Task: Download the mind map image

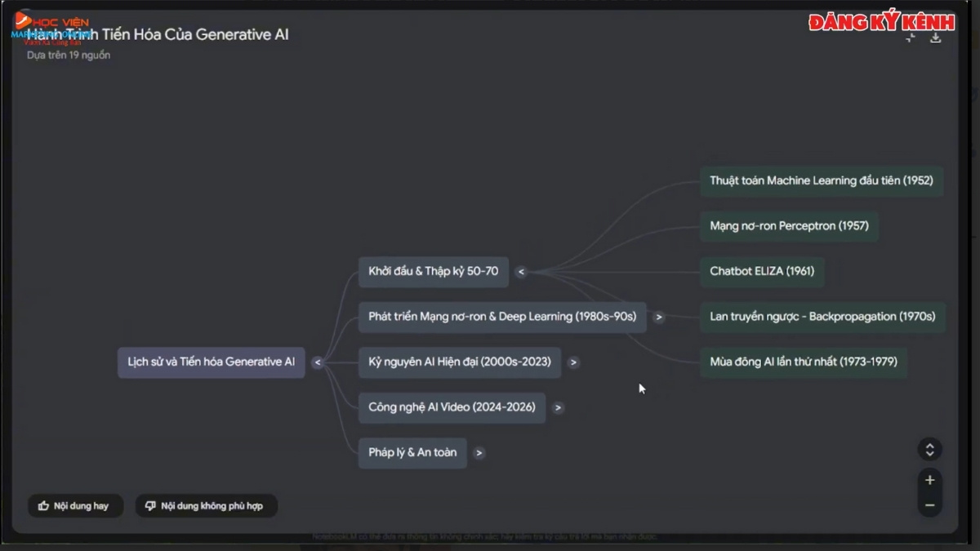Action: click(x=936, y=38)
